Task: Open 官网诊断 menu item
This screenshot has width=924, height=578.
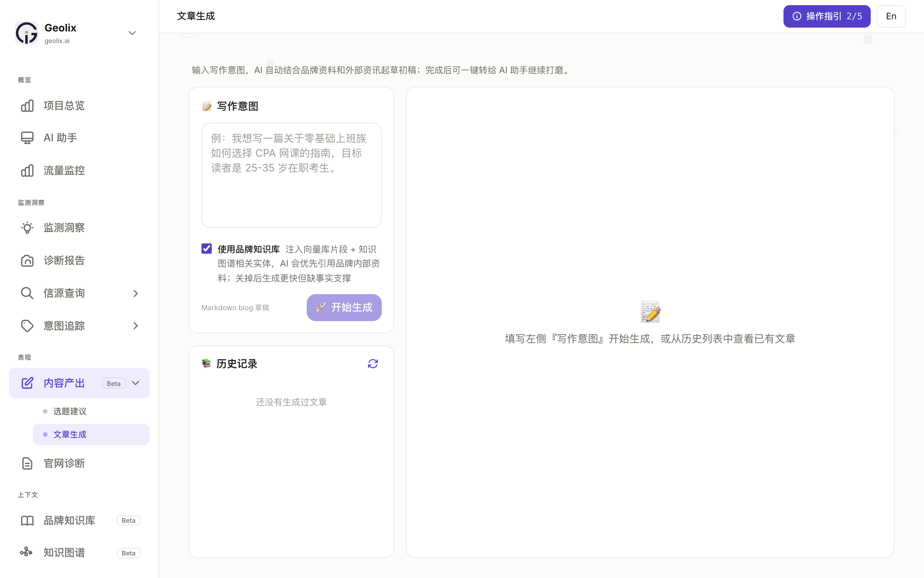Action: click(x=80, y=463)
